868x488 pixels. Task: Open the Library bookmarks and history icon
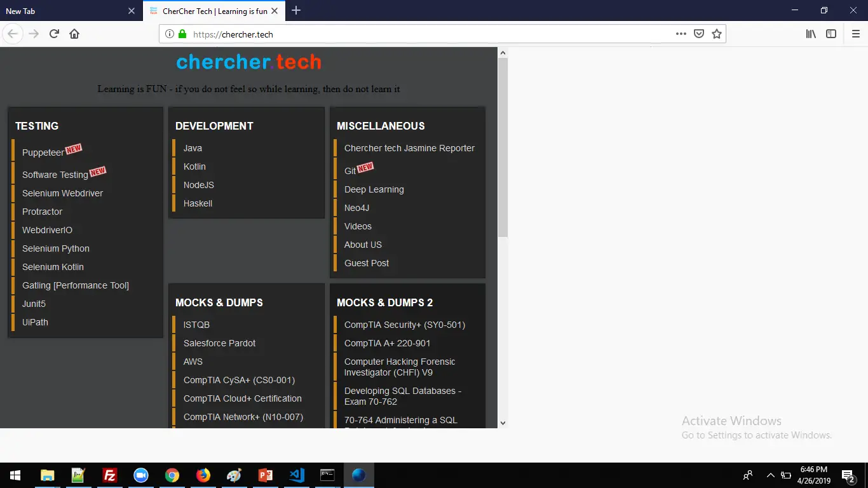pos(811,34)
